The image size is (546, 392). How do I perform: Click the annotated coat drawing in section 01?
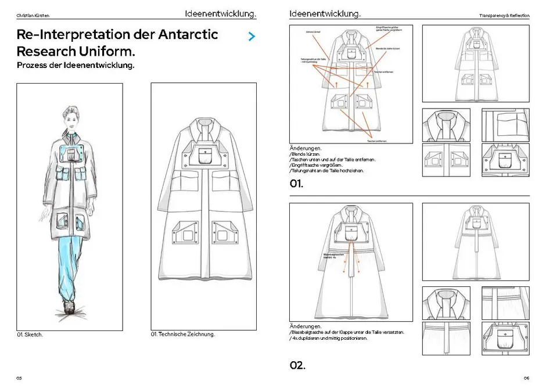click(351, 84)
